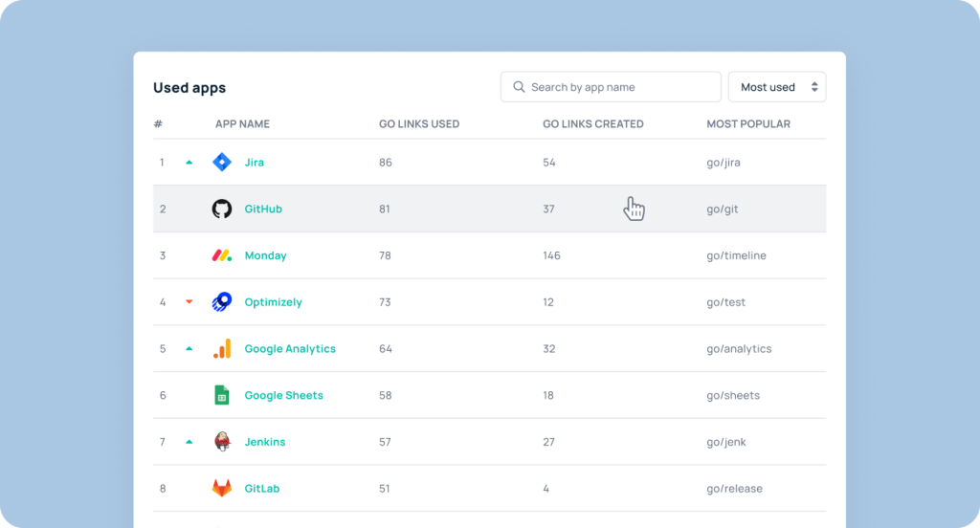Click the 58 links used value for Google Sheets

coord(385,395)
